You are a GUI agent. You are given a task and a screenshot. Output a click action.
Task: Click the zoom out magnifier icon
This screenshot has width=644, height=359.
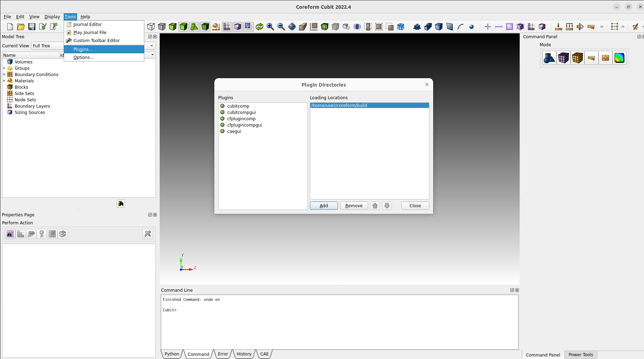[281, 27]
